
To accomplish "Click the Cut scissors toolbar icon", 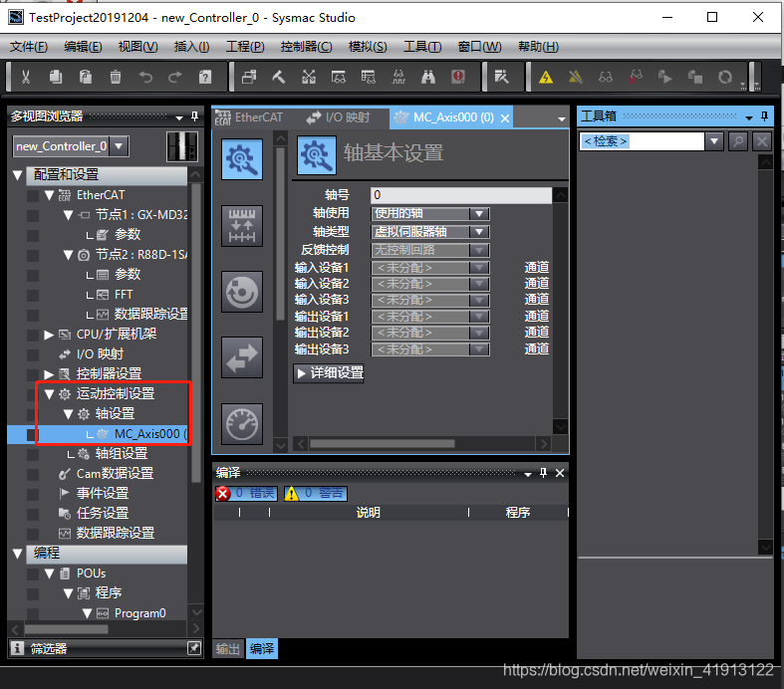I will point(26,77).
